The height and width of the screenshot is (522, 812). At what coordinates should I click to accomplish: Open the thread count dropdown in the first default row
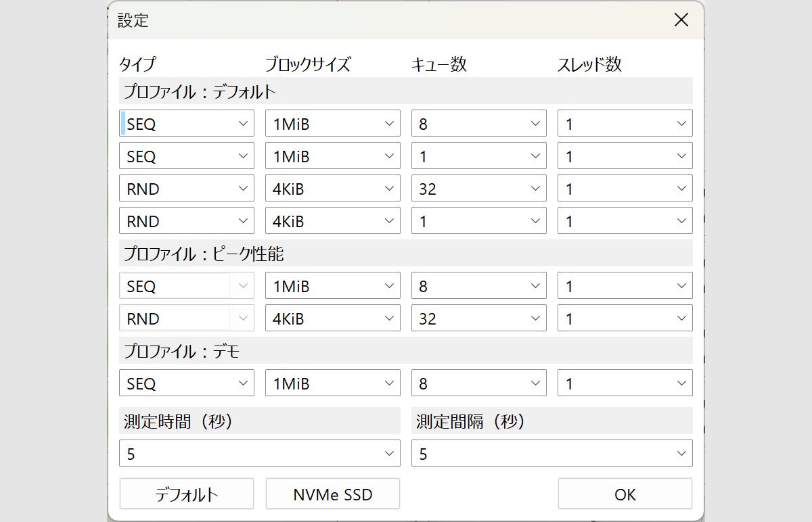[625, 123]
